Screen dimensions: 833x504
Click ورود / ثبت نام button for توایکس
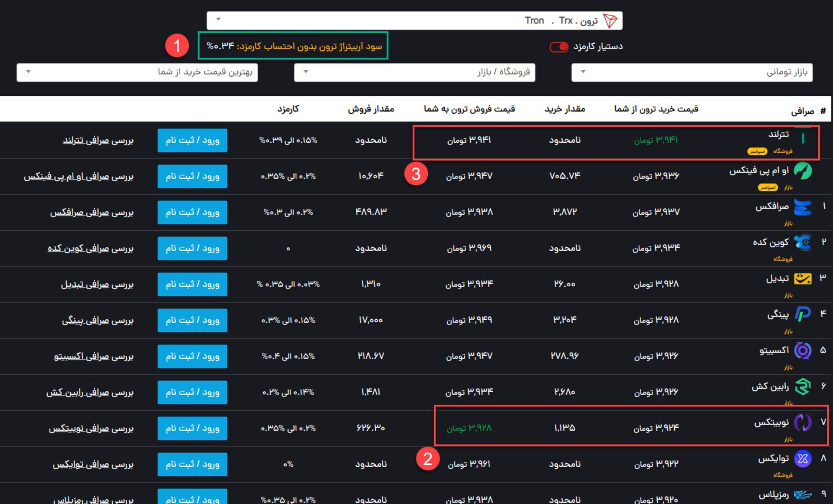(192, 464)
